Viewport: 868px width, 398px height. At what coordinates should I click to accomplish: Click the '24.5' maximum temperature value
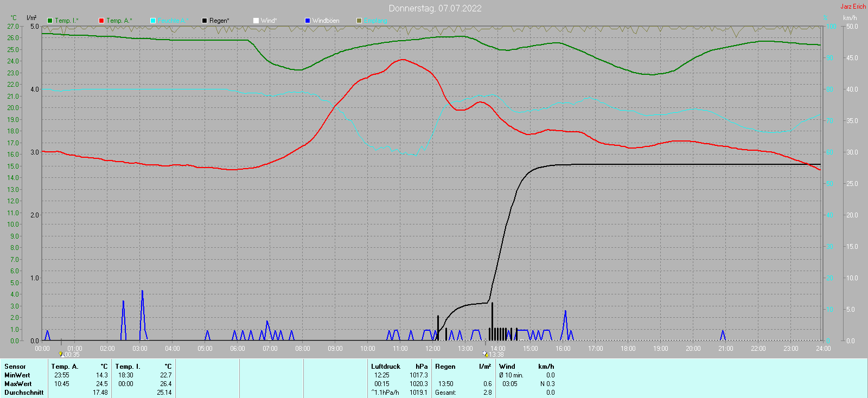(x=102, y=384)
